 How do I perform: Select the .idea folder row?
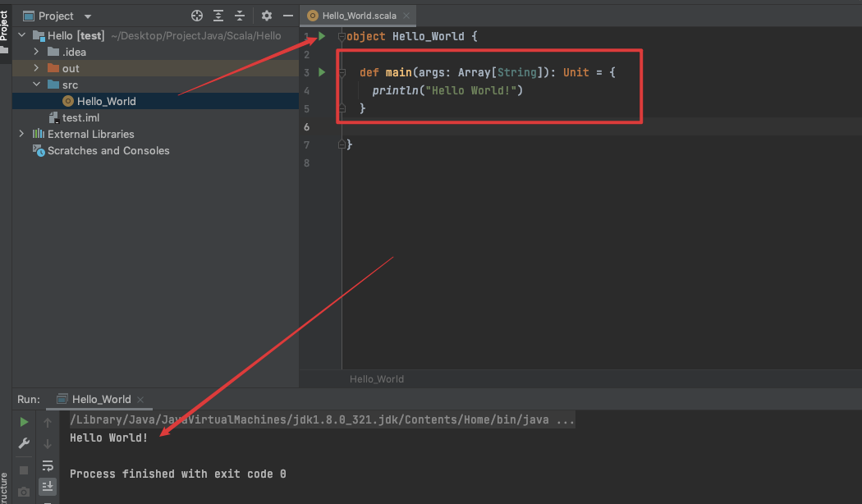[156, 52]
